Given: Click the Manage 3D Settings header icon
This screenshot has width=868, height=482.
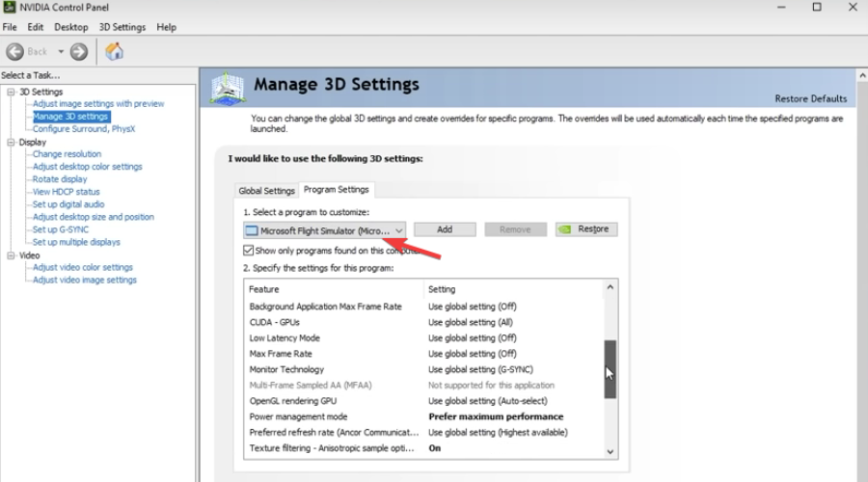Looking at the screenshot, I should (x=228, y=88).
